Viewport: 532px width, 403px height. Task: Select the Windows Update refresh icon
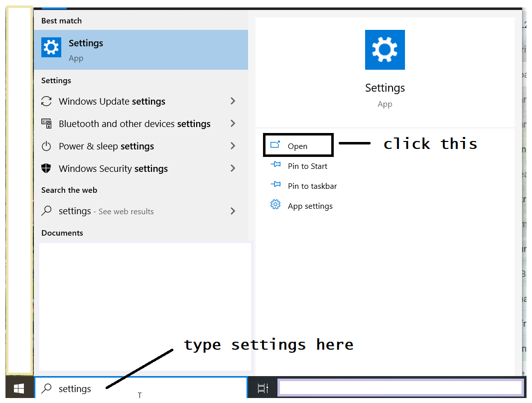pos(46,101)
